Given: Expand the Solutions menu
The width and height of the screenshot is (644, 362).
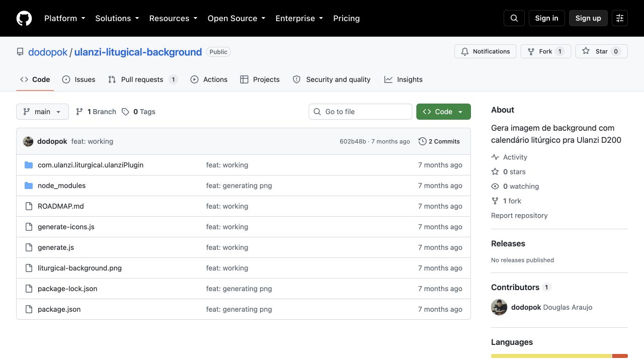Looking at the screenshot, I should (117, 18).
